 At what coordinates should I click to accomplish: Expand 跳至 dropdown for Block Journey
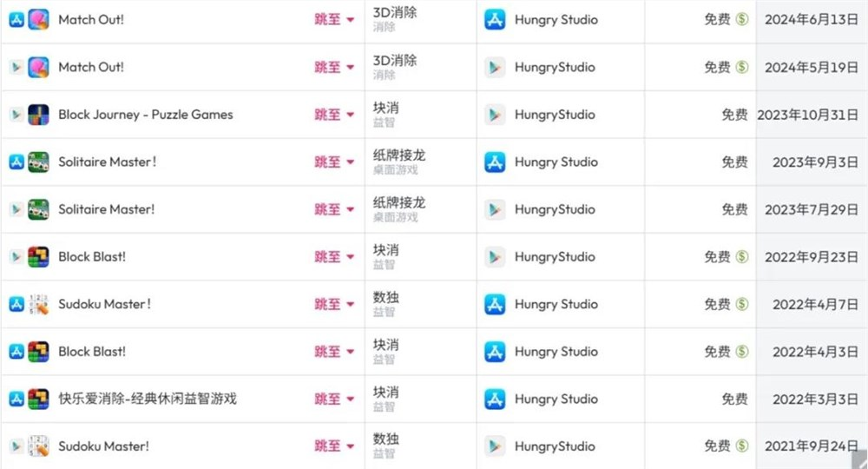click(334, 115)
